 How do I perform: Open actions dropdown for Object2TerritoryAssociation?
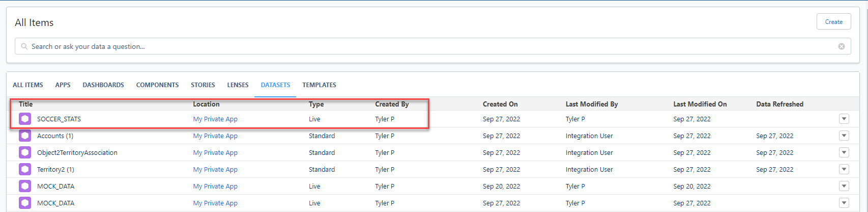(844, 153)
